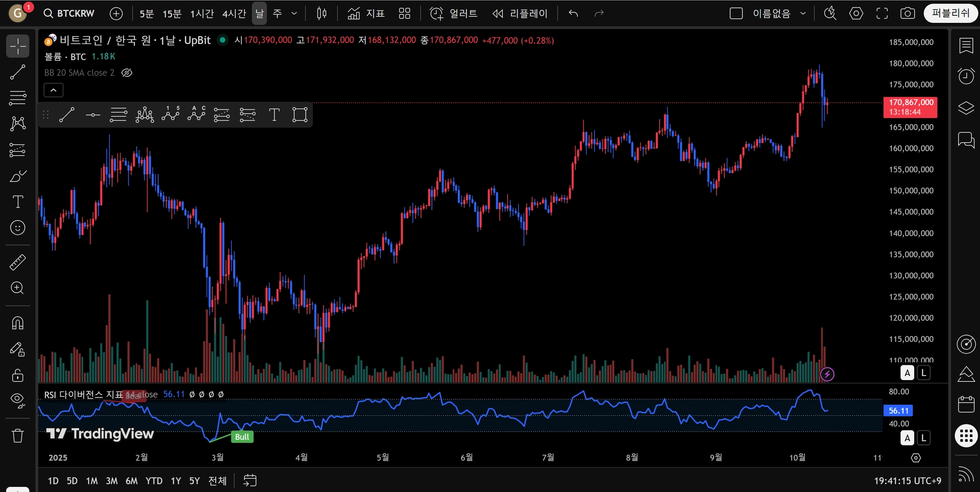980x492 pixels.
Task: Expand the timeframe interval dropdown arrow
Action: (x=294, y=13)
